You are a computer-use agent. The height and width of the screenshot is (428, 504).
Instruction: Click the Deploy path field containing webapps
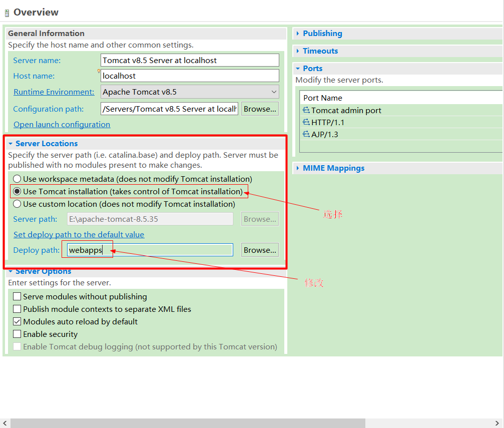pos(150,250)
